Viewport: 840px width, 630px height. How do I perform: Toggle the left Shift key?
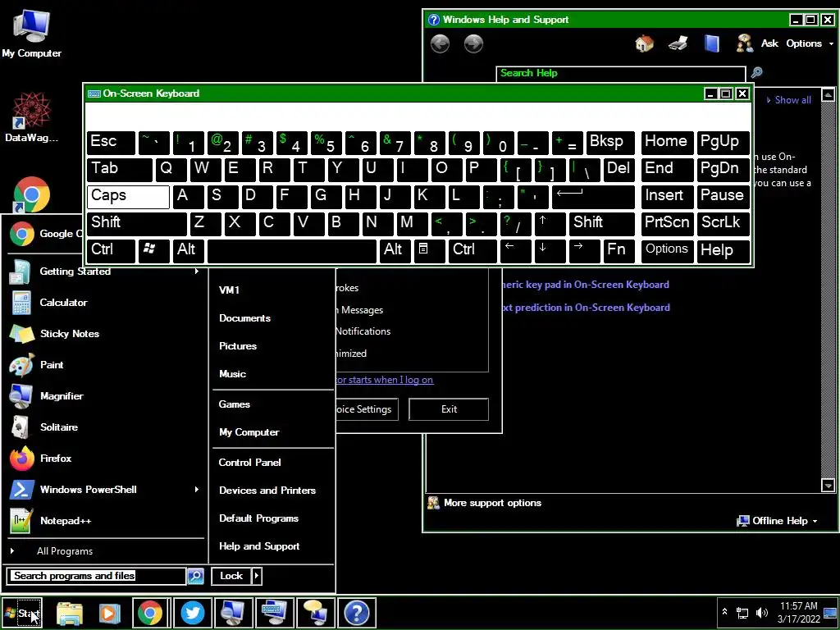tap(137, 223)
